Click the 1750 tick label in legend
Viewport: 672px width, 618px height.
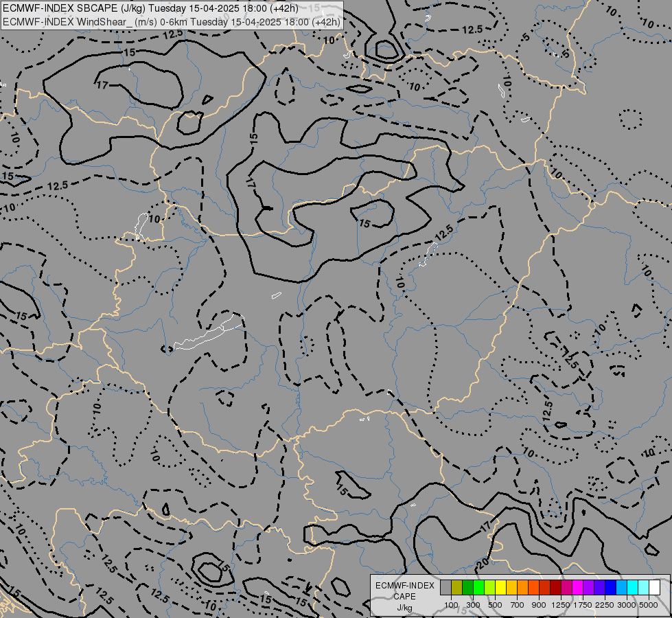[583, 605]
